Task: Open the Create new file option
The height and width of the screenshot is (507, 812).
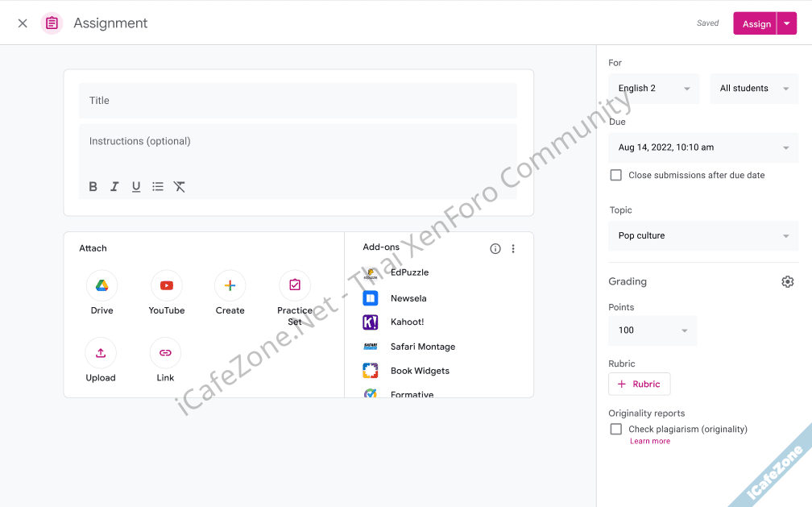Action: tap(230, 286)
